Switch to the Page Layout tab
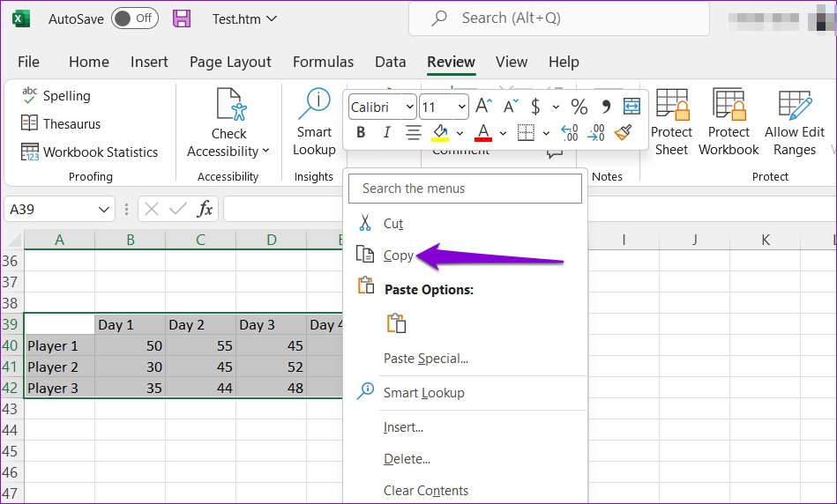 (x=230, y=62)
